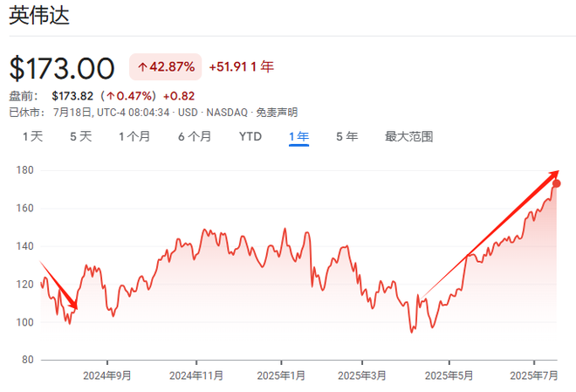This screenshot has height=392, width=576.
Task: Show the 最大范围 chart range
Action: tap(408, 136)
